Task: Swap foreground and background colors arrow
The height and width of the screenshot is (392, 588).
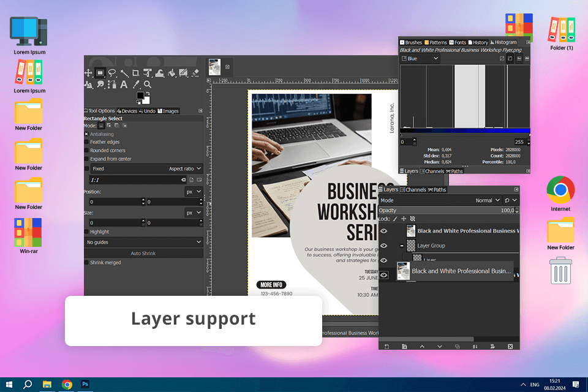Action: (148, 93)
